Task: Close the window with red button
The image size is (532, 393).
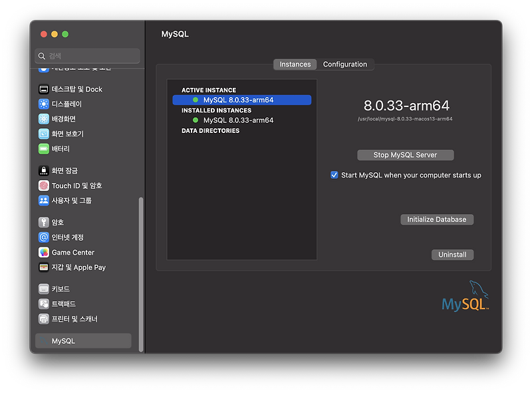Action: click(x=44, y=34)
